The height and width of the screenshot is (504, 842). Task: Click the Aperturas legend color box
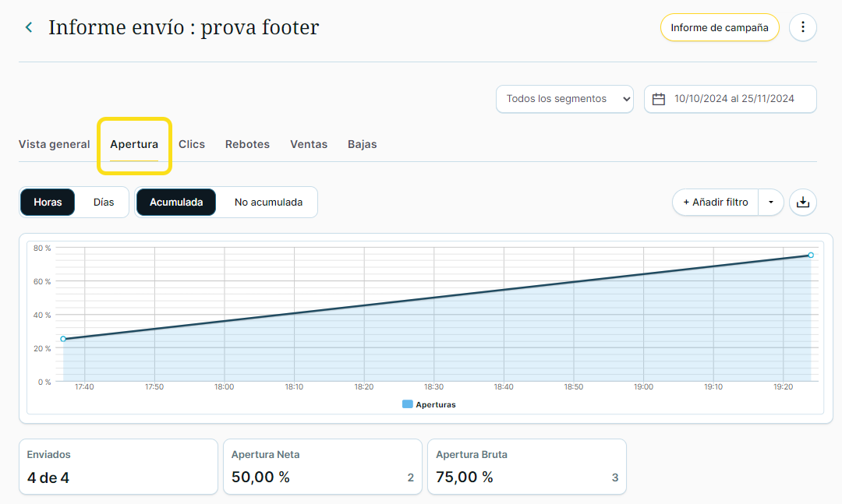(x=407, y=404)
